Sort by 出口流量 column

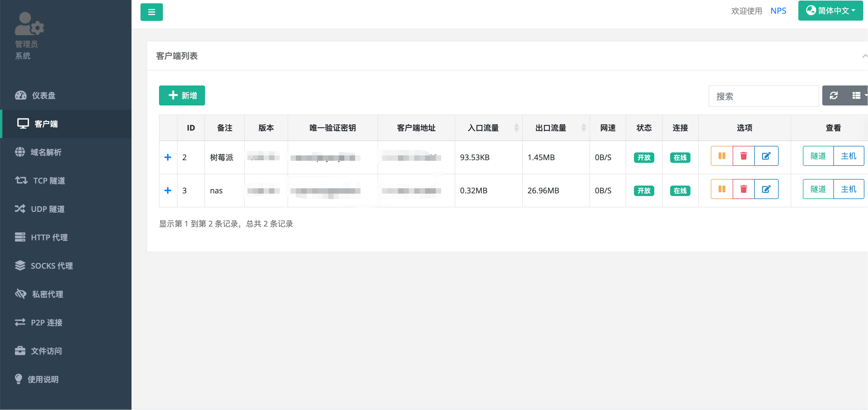pos(556,128)
